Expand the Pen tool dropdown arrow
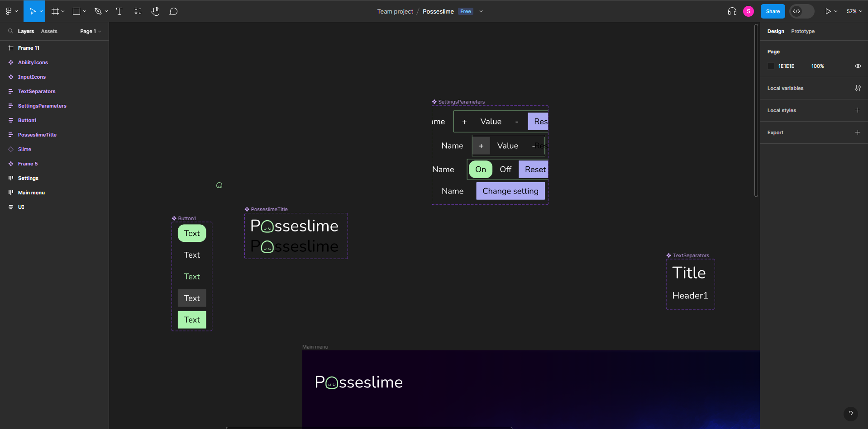The height and width of the screenshot is (429, 868). tap(106, 11)
